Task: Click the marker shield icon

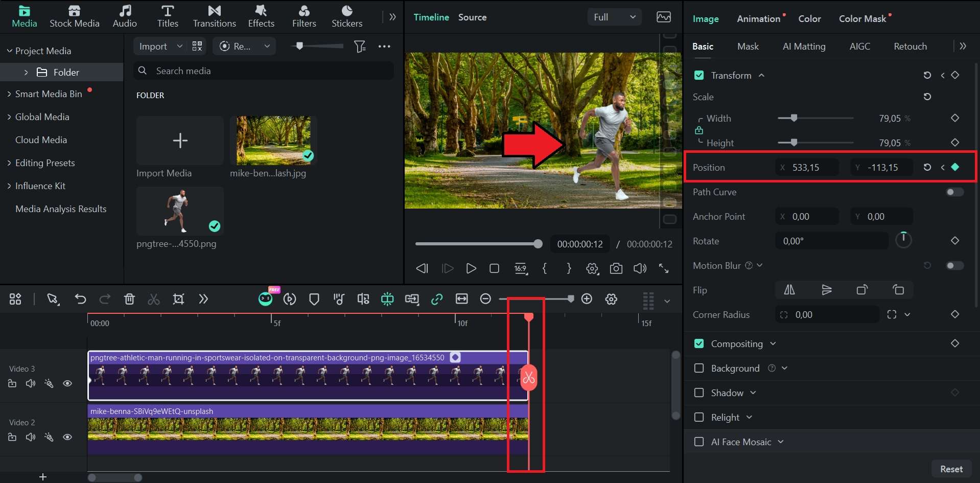Action: coord(314,299)
